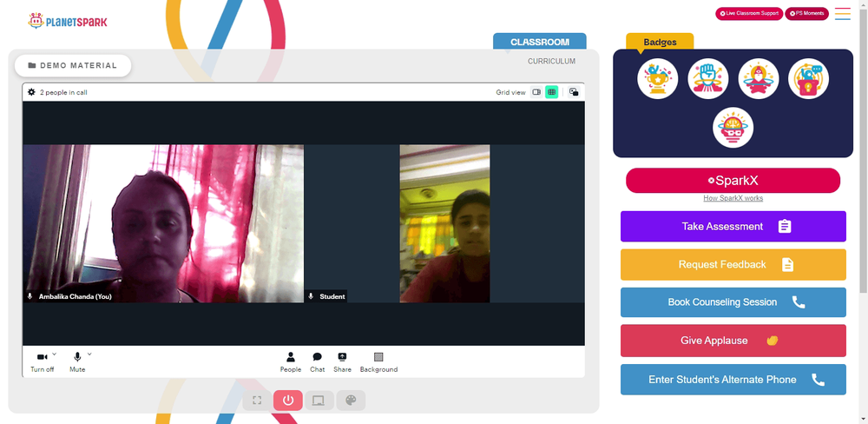Click the Badges label tab
The height and width of the screenshot is (424, 868).
(660, 42)
